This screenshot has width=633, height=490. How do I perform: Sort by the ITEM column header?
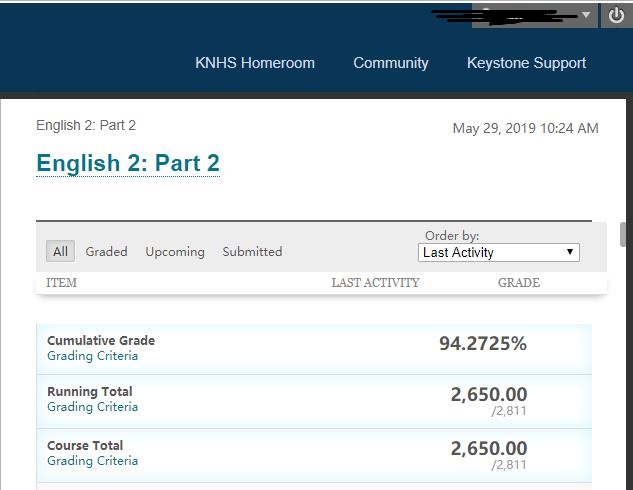[x=61, y=283]
